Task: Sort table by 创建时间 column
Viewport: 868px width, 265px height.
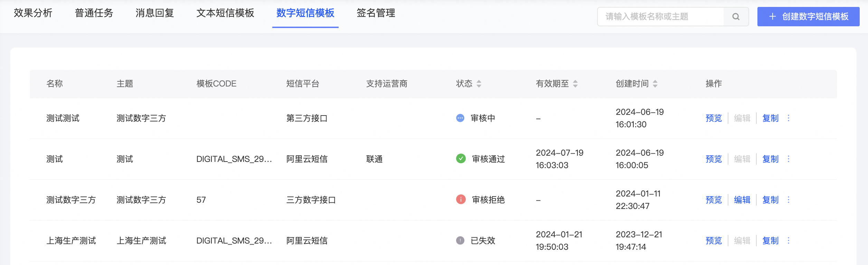Action: [x=655, y=84]
